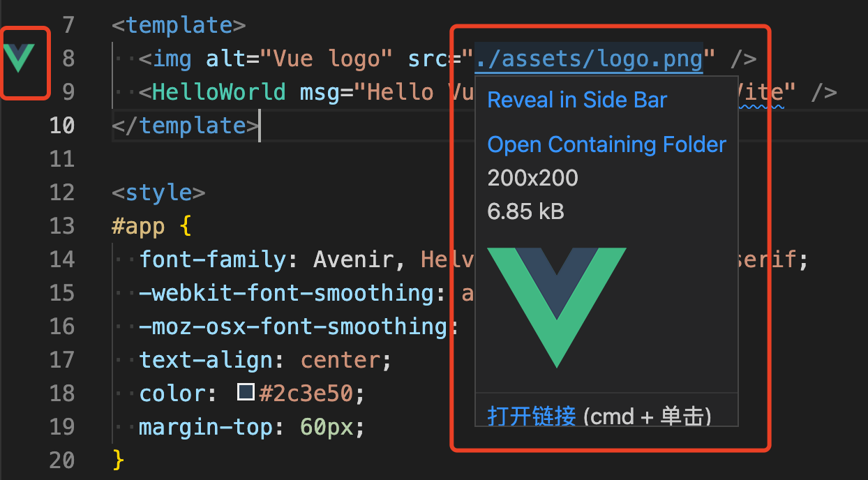Image resolution: width=868 pixels, height=480 pixels.
Task: Click the large Vue logo image preview
Action: pos(556,307)
